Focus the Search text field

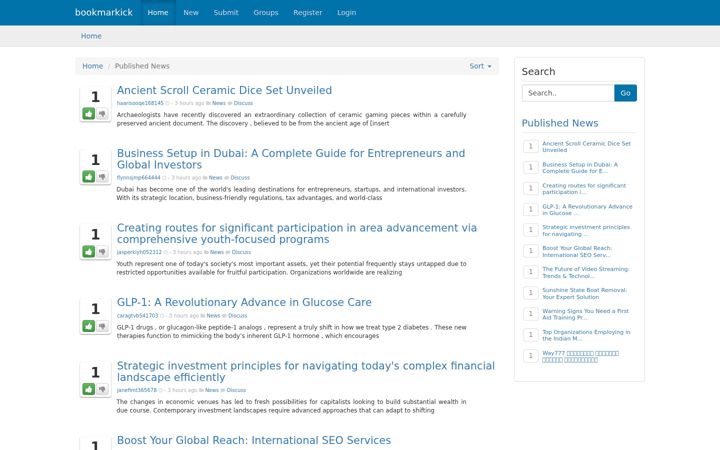click(x=568, y=93)
